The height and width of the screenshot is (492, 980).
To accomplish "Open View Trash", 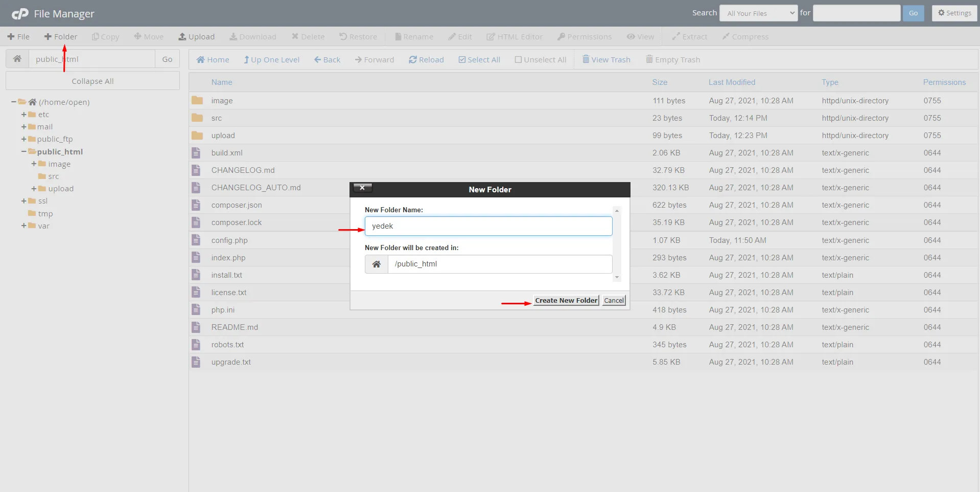I will 606,60.
